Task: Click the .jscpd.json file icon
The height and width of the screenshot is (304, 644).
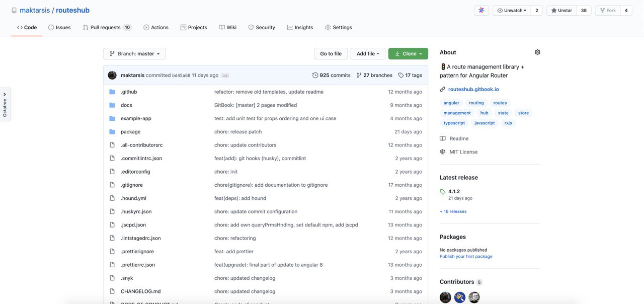Action: 112,225
